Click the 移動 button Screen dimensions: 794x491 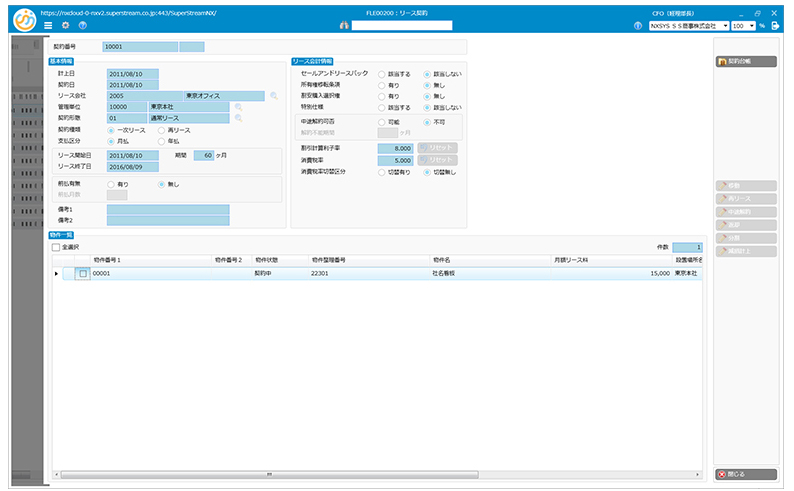click(746, 186)
